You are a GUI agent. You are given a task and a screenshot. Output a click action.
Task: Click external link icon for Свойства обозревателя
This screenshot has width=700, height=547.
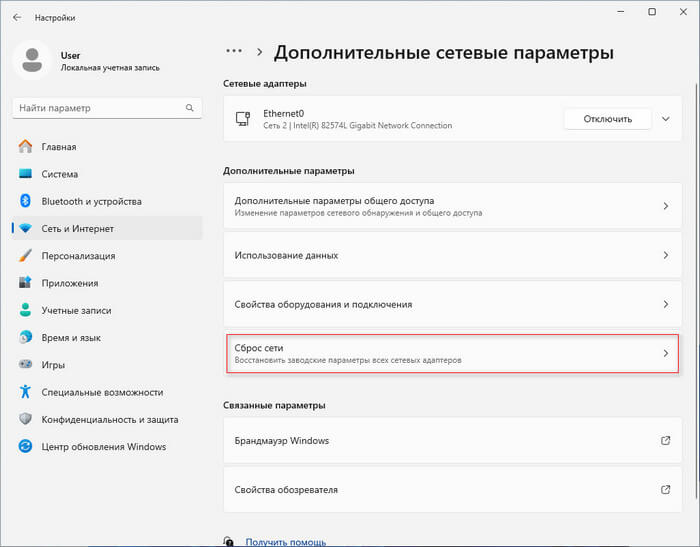click(x=665, y=489)
